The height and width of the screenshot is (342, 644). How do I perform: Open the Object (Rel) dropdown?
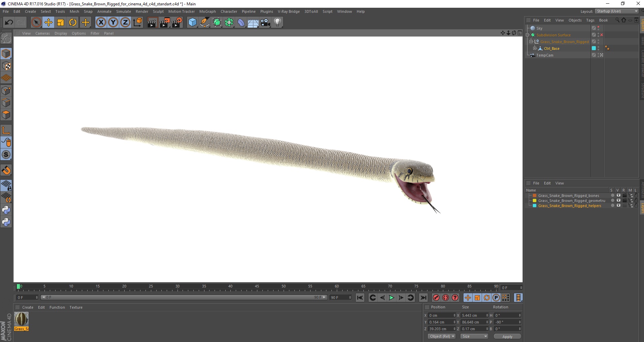click(x=442, y=336)
